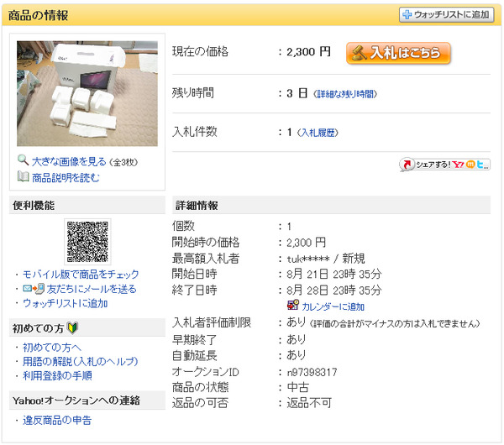
Task: Open モバイル版で商品をチェック link
Action: pos(81,275)
